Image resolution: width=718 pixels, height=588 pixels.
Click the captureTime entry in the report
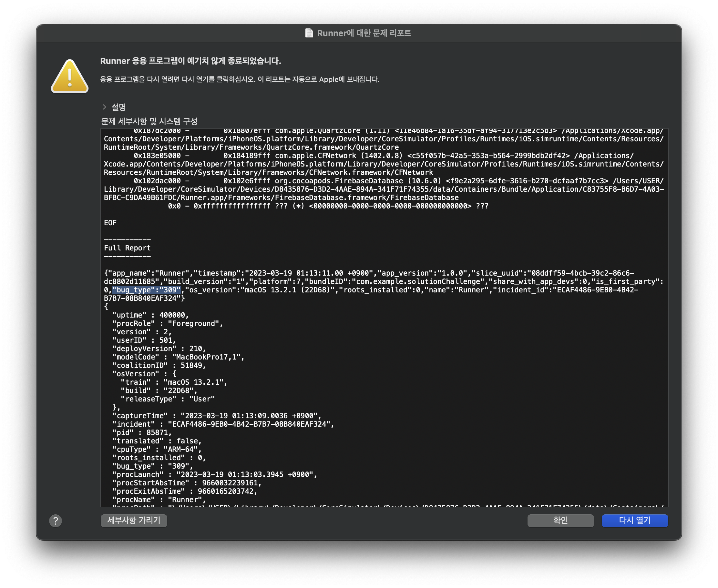click(217, 416)
